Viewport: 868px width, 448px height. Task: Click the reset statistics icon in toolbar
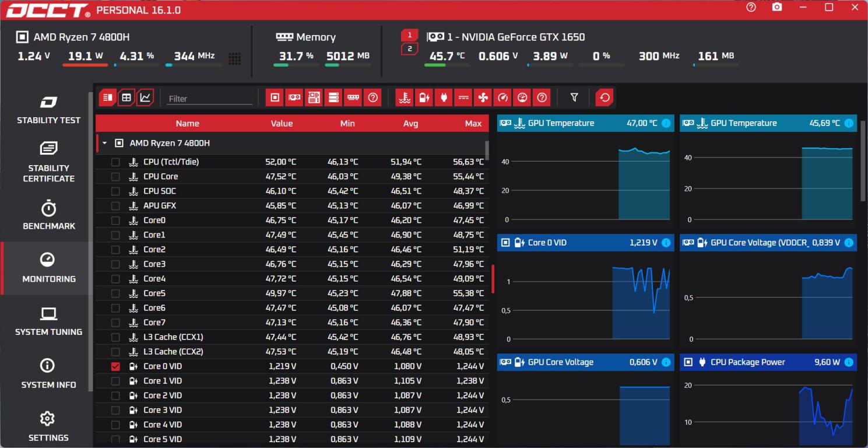click(x=605, y=97)
